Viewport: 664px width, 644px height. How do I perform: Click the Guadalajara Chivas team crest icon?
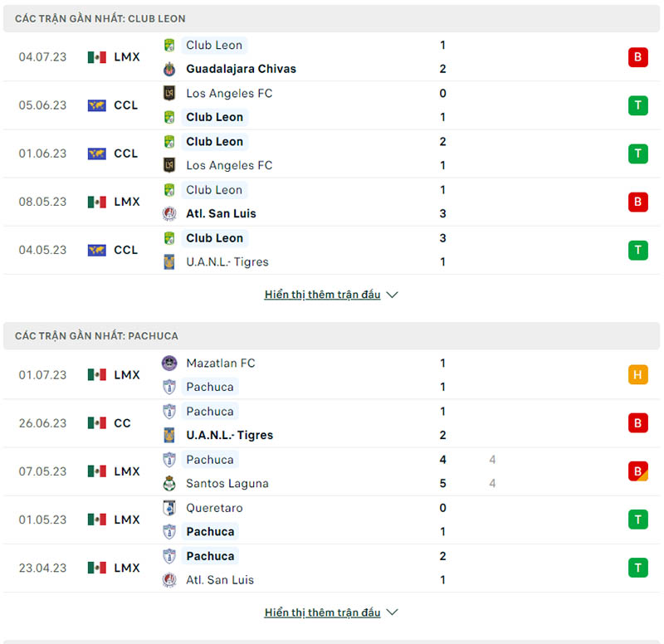[x=169, y=69]
